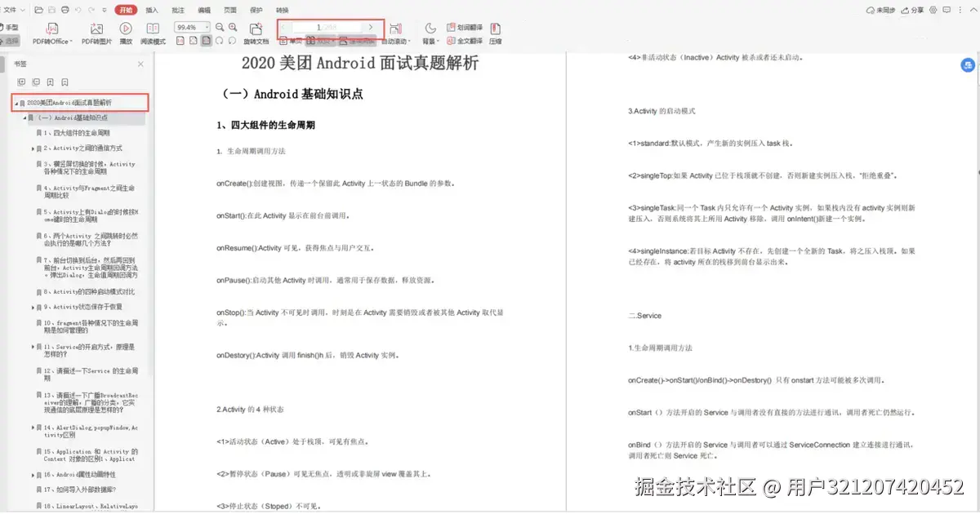Click the expand all bookmarks icon

pyautogui.click(x=21, y=82)
